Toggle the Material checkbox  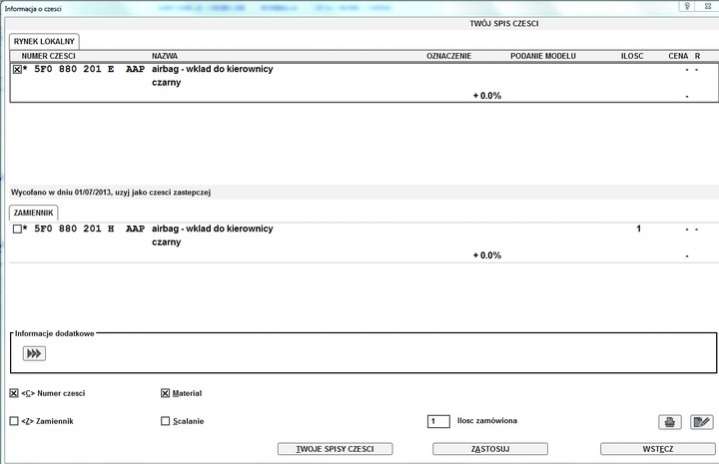coord(165,393)
